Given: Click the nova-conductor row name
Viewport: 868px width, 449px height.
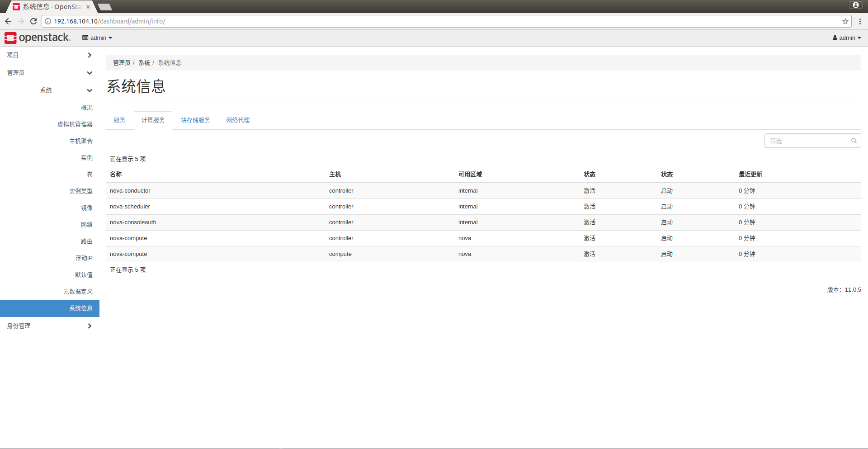Looking at the screenshot, I should pyautogui.click(x=130, y=191).
